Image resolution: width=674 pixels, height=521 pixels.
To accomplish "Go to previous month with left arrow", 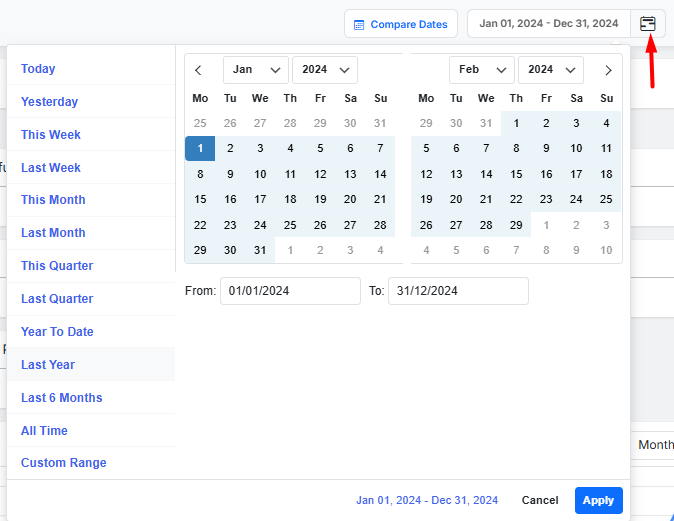I will tap(199, 70).
